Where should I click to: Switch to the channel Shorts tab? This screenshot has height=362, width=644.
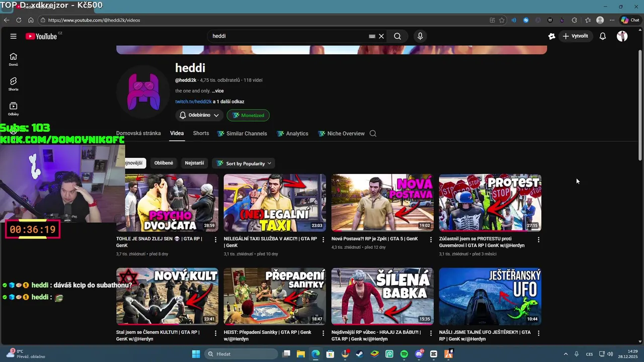tap(201, 133)
